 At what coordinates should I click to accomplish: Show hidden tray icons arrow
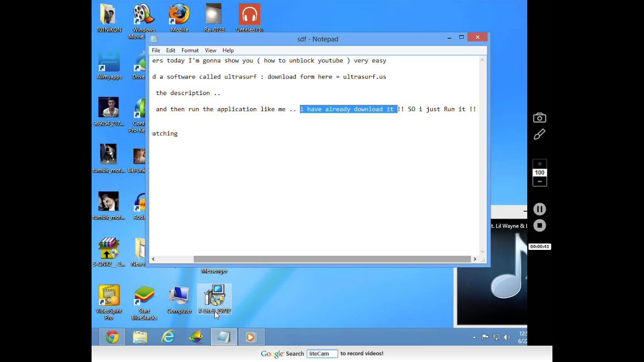click(x=474, y=337)
